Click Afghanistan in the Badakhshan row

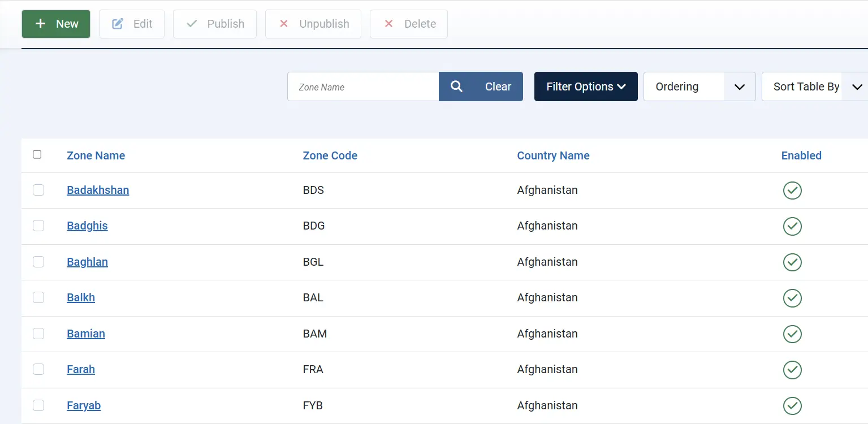coord(547,190)
